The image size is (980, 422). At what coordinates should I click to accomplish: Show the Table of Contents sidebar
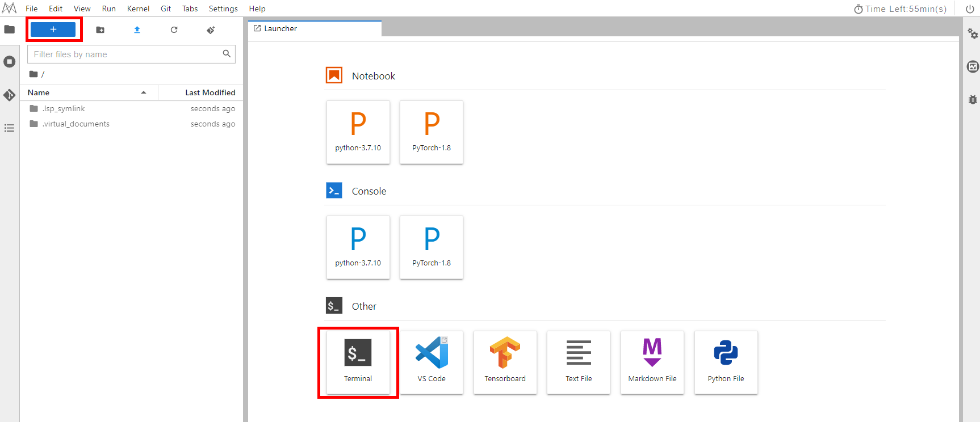click(10, 128)
